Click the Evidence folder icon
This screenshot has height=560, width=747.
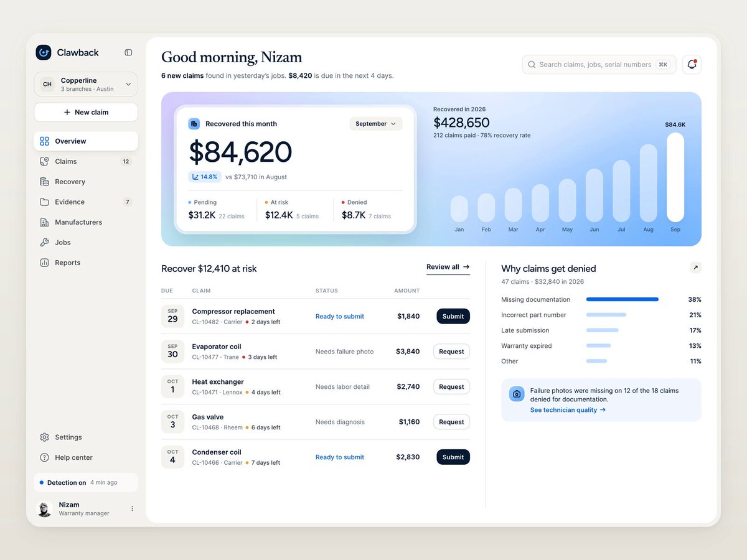pos(44,202)
